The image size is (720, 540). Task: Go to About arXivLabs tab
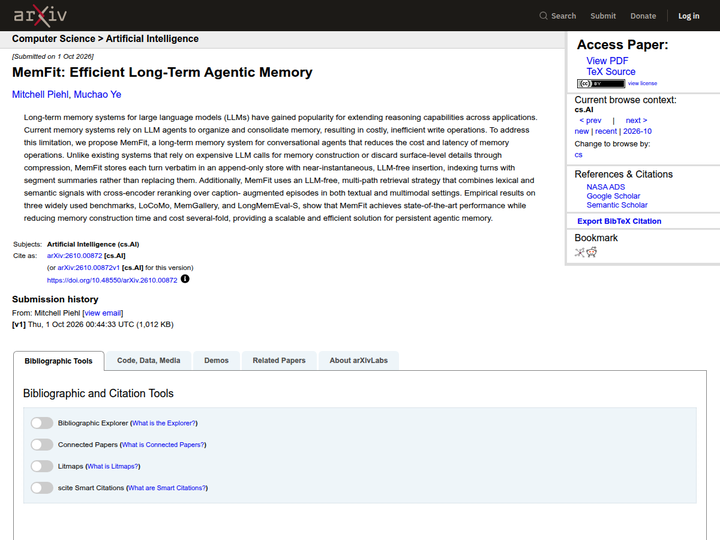coord(359,360)
